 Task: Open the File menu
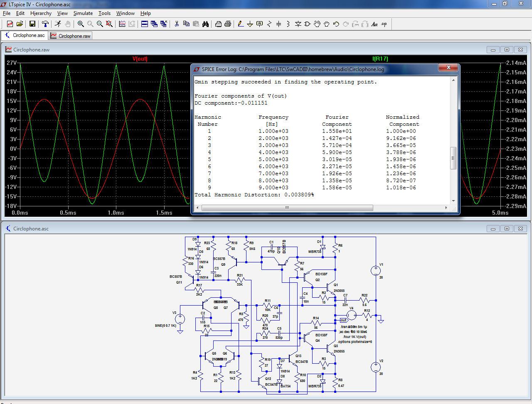coord(7,13)
